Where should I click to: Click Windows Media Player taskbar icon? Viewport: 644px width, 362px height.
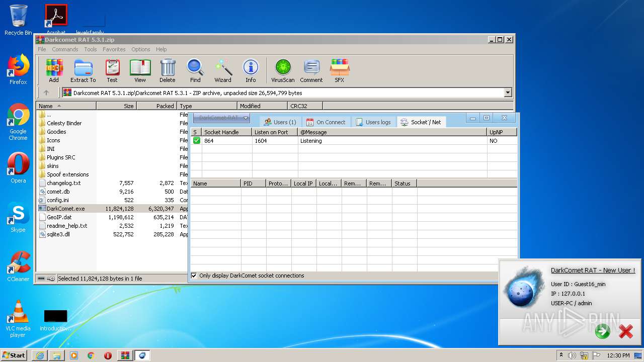[x=74, y=355]
